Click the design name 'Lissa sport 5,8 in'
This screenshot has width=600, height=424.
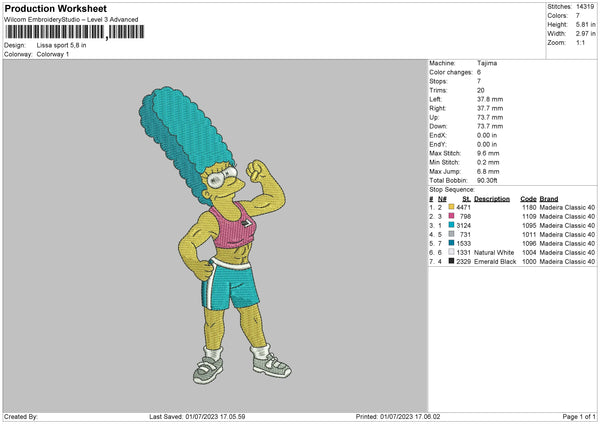point(61,45)
